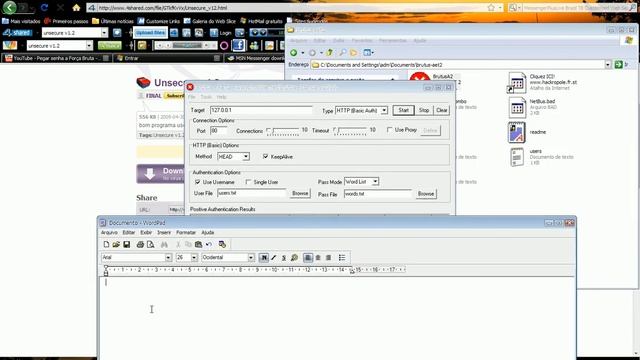Open a file in WordPad

pos(116,244)
